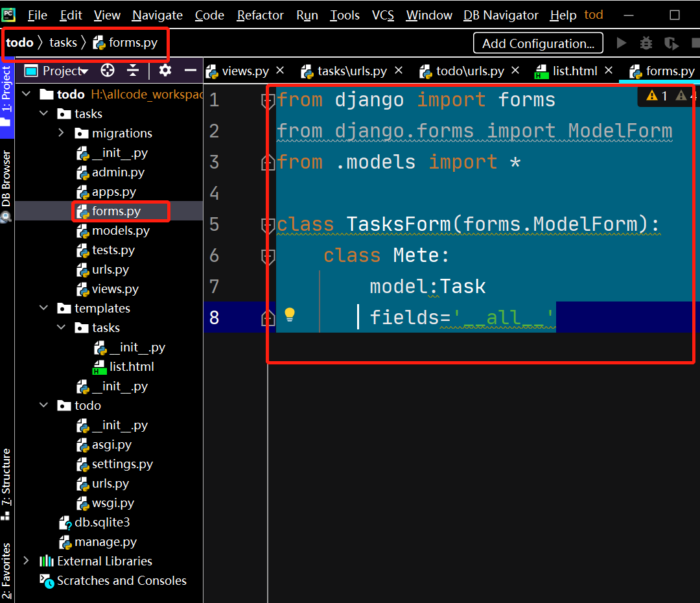
Task: Click line number 4 in gutter
Action: (x=215, y=193)
